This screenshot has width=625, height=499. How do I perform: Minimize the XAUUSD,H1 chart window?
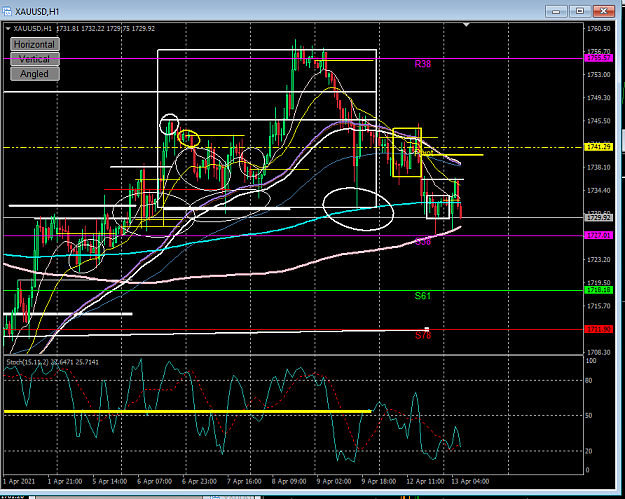click(556, 11)
